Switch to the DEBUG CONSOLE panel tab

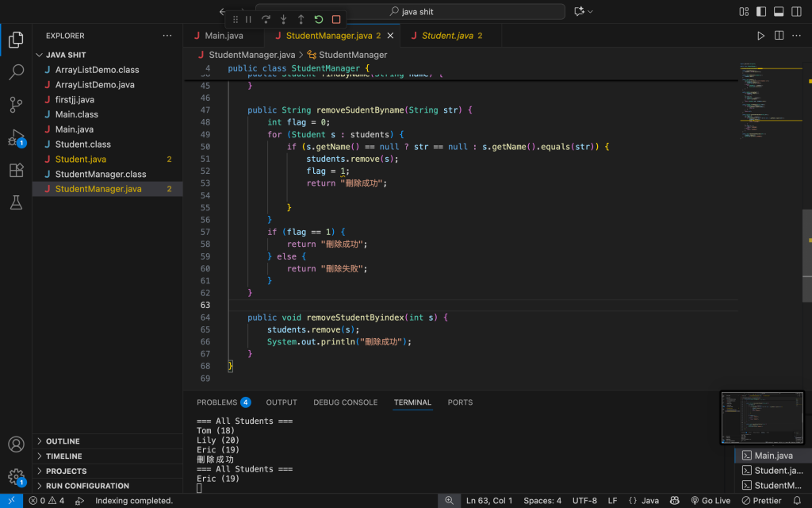click(x=345, y=402)
